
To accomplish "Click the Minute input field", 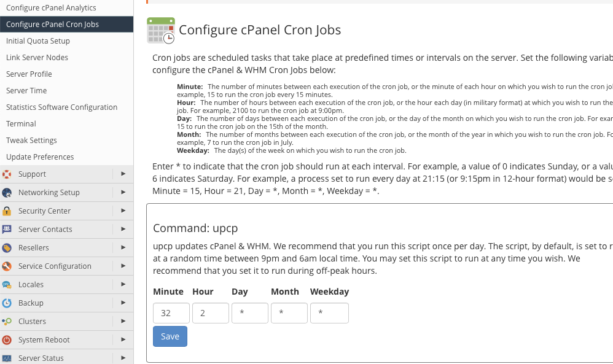I will pyautogui.click(x=171, y=313).
